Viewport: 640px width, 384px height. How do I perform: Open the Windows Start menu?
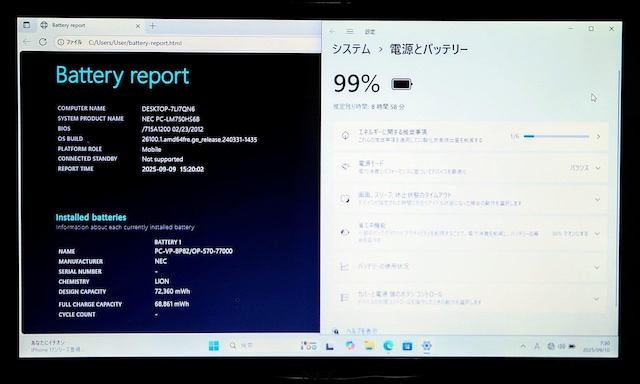click(213, 346)
